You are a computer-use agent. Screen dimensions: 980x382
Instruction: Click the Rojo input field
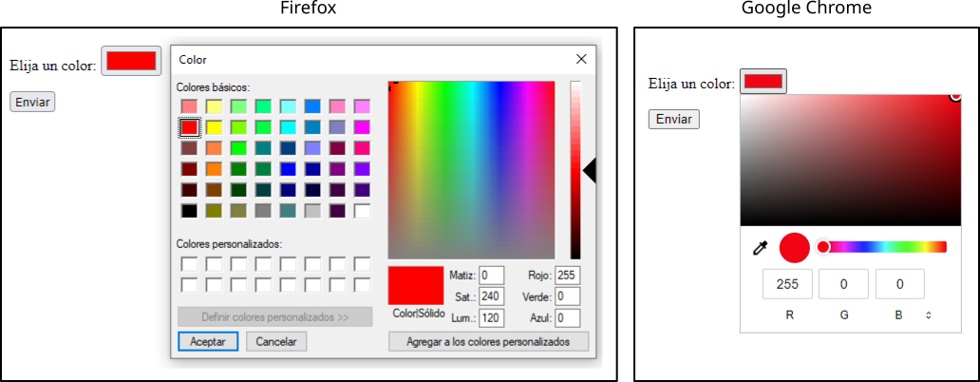point(568,276)
